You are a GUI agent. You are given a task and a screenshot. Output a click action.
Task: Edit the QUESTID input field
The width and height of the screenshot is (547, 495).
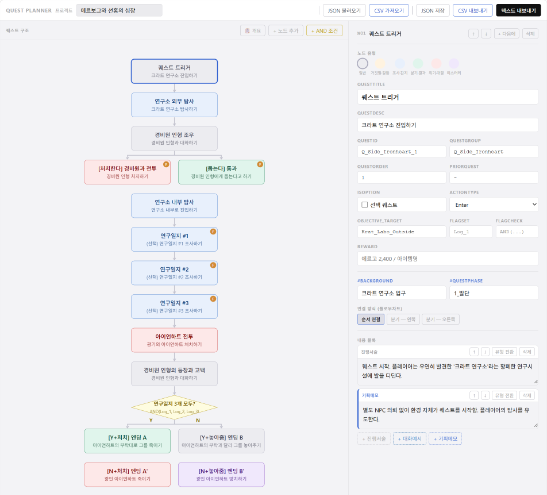[x=402, y=152]
